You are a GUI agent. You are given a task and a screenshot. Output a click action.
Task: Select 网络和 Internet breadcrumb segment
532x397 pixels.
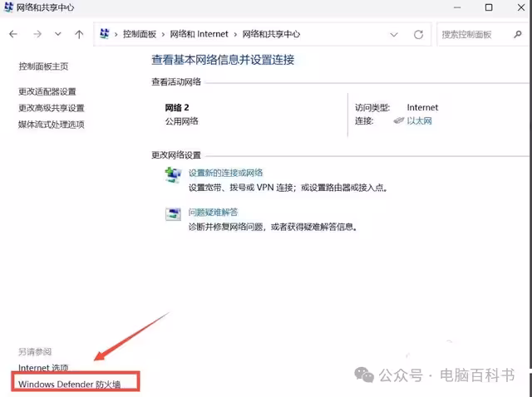point(199,35)
